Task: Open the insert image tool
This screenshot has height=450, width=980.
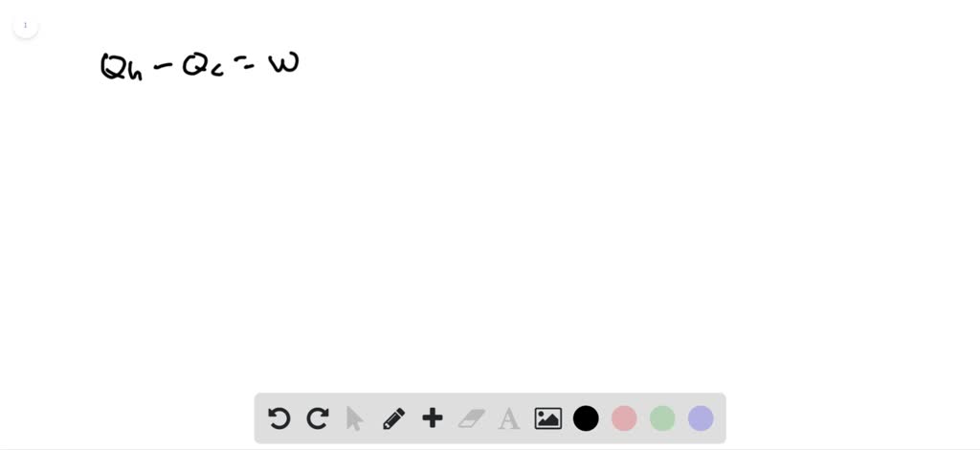Action: 548,418
